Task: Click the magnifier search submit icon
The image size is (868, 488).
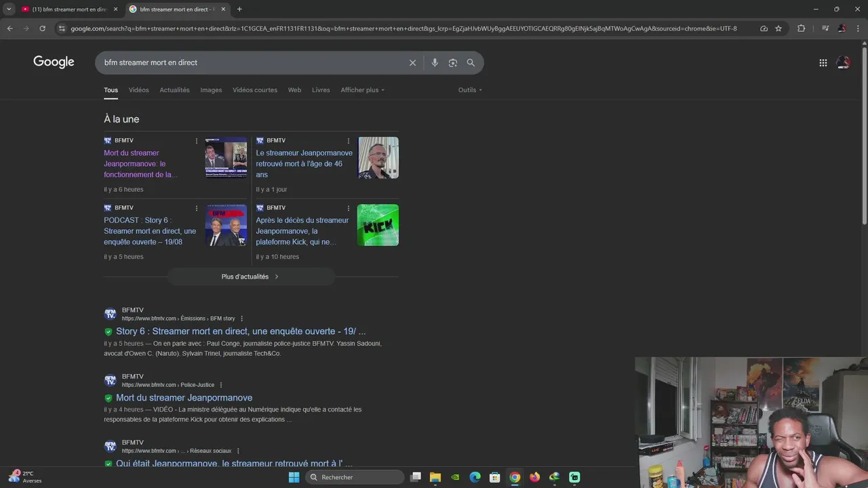Action: pos(471,62)
